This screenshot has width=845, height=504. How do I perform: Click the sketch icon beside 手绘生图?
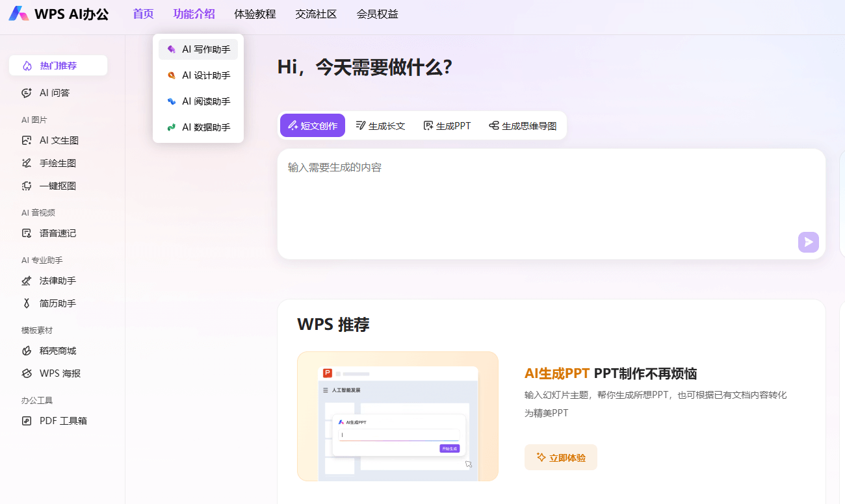point(27,163)
